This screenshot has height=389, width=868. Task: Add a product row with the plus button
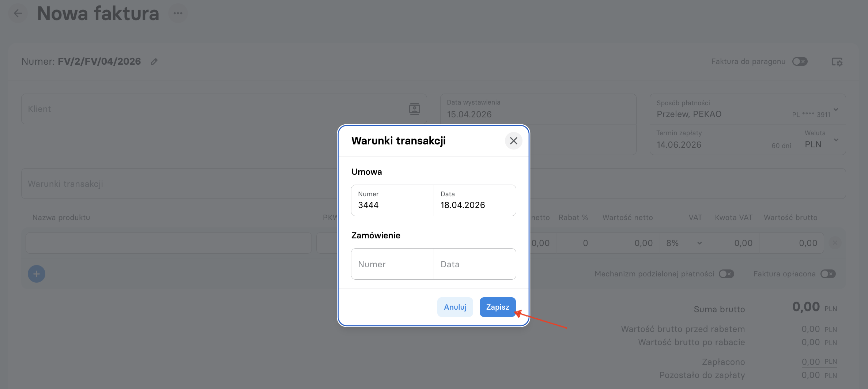[x=37, y=274]
